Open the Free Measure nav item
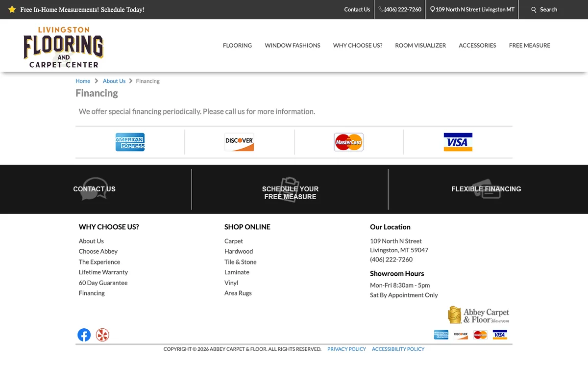Viewport: 588px width, 368px height. [x=530, y=45]
